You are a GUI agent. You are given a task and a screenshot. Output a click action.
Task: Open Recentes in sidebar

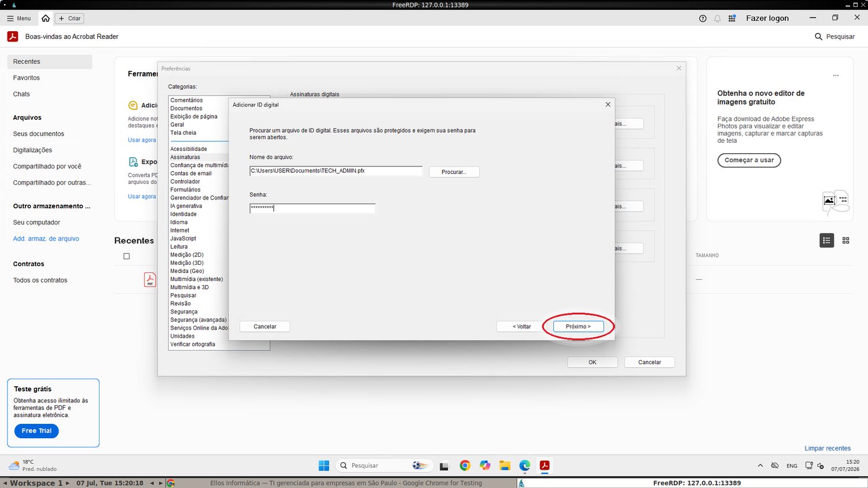click(50, 62)
